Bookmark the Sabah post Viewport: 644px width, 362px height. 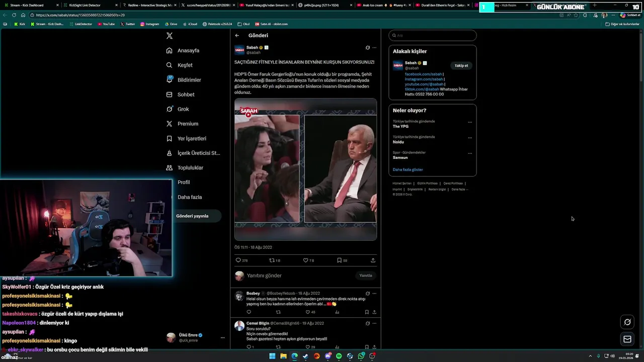[x=342, y=260]
